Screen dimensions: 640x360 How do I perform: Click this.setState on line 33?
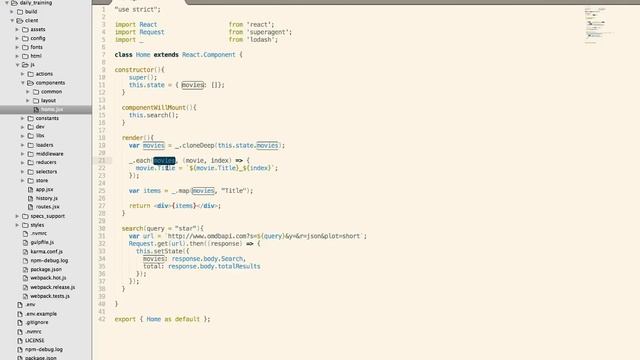point(160,251)
